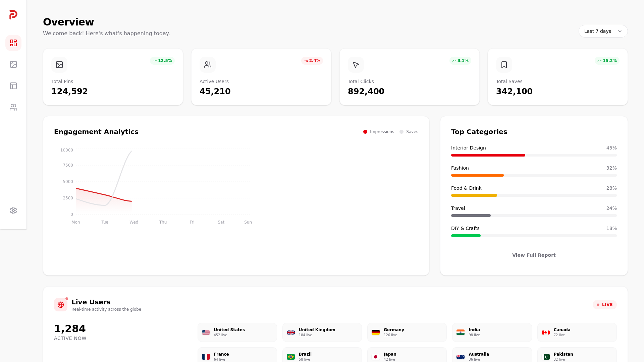Click the Wed label on chart axis
The height and width of the screenshot is (362, 644).
(x=134, y=222)
